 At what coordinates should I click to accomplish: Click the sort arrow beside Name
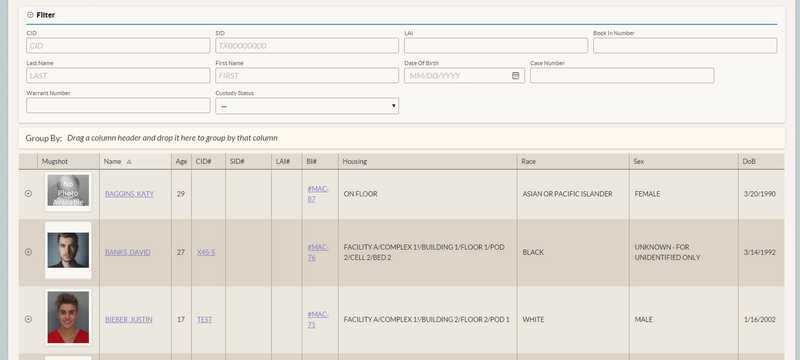129,162
